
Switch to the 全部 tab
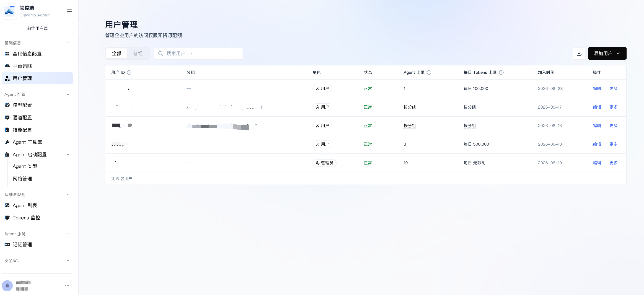coord(116,53)
